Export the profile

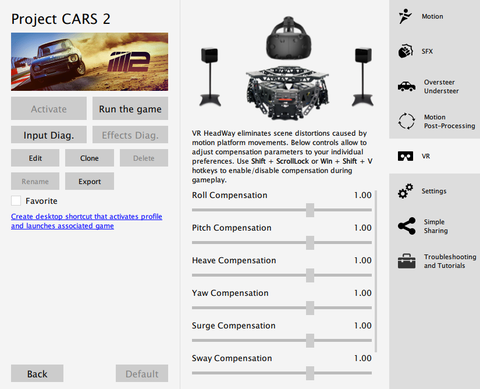click(89, 181)
